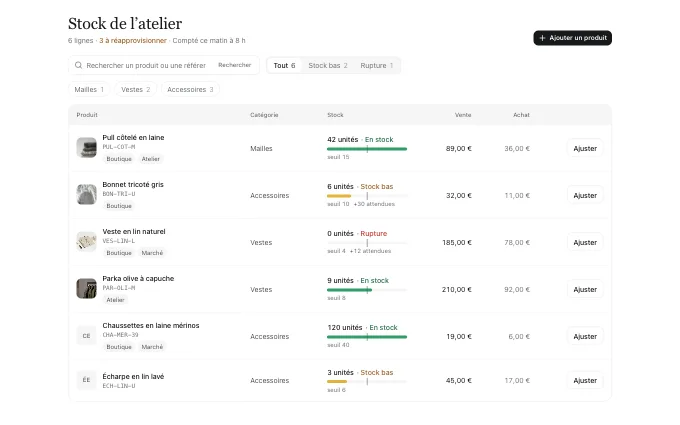Click the Rupture status on Veste row
Viewport: 680px width, 425px height.
coord(373,233)
